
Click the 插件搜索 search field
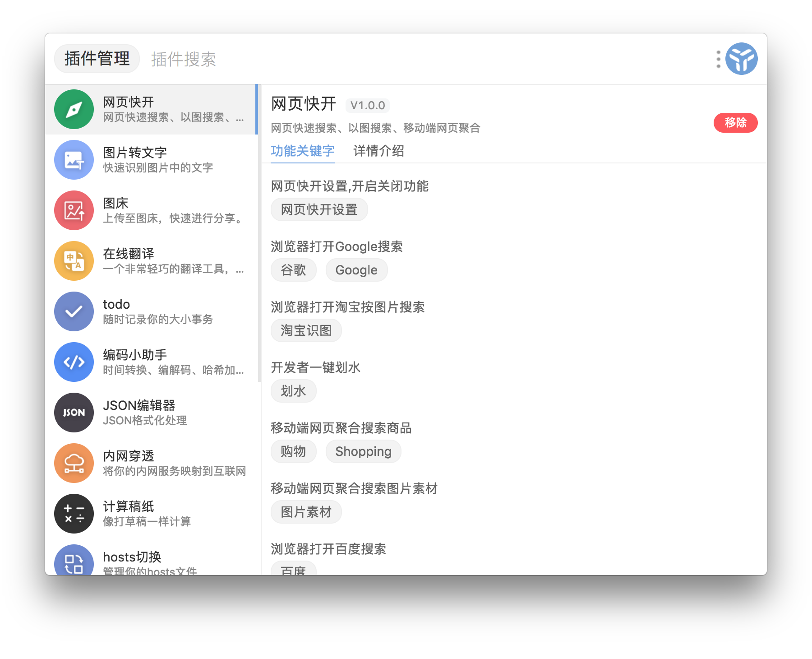click(x=184, y=59)
